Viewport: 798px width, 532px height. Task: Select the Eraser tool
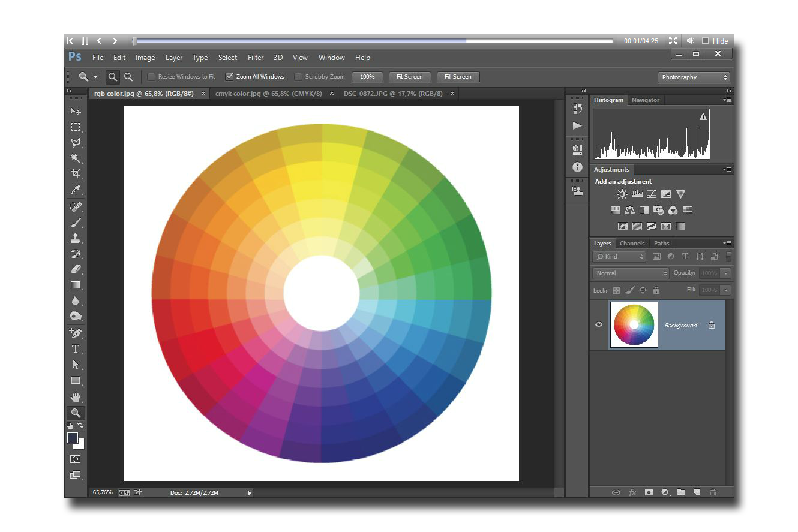tap(76, 269)
